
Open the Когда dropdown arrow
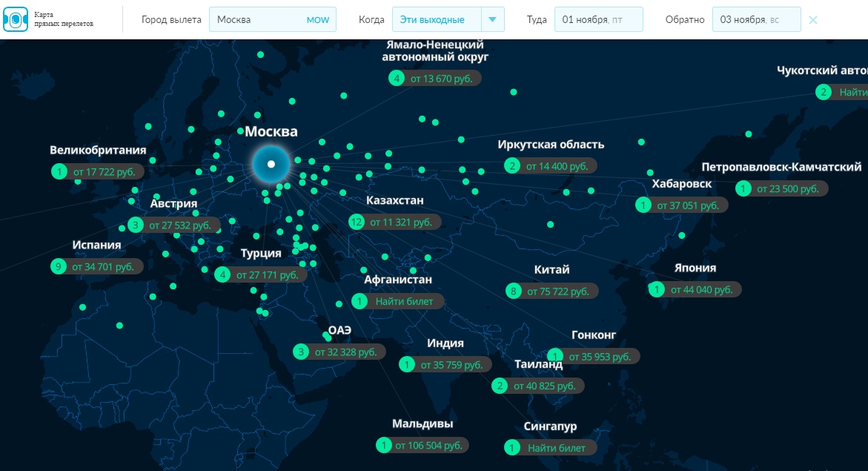492,20
